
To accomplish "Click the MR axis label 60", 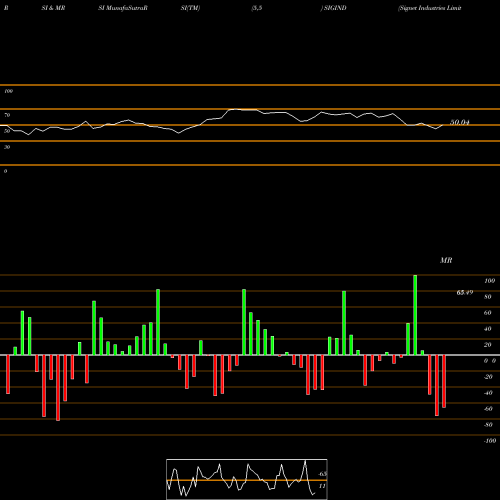I will click(488, 313).
